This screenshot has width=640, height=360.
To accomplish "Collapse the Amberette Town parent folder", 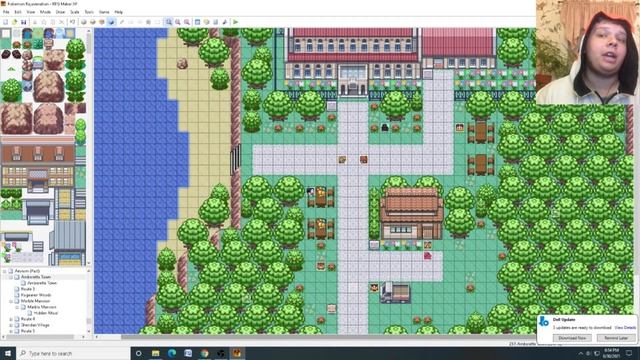I will [11, 277].
